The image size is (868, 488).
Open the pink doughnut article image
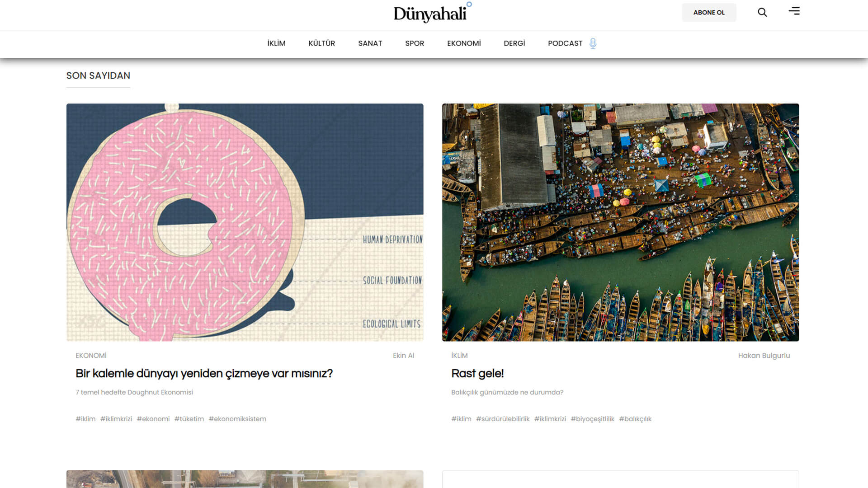click(245, 222)
